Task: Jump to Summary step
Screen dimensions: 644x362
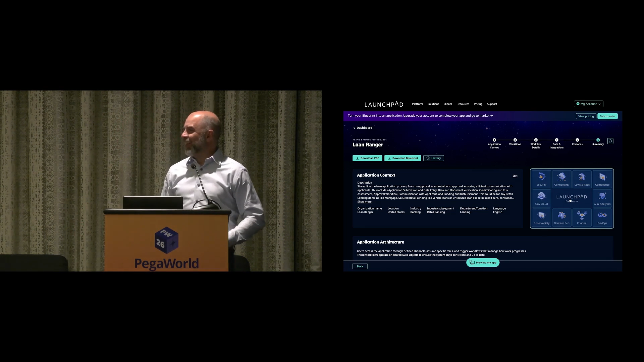Action: [x=598, y=142]
